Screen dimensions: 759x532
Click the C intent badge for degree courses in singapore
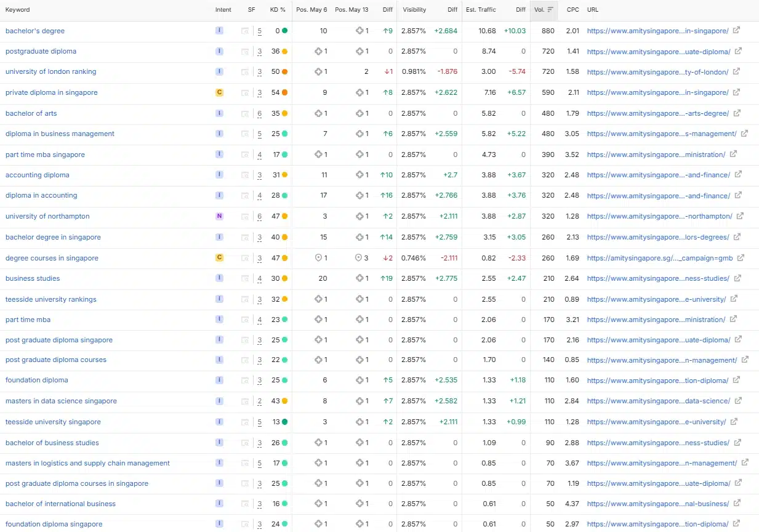click(x=219, y=258)
